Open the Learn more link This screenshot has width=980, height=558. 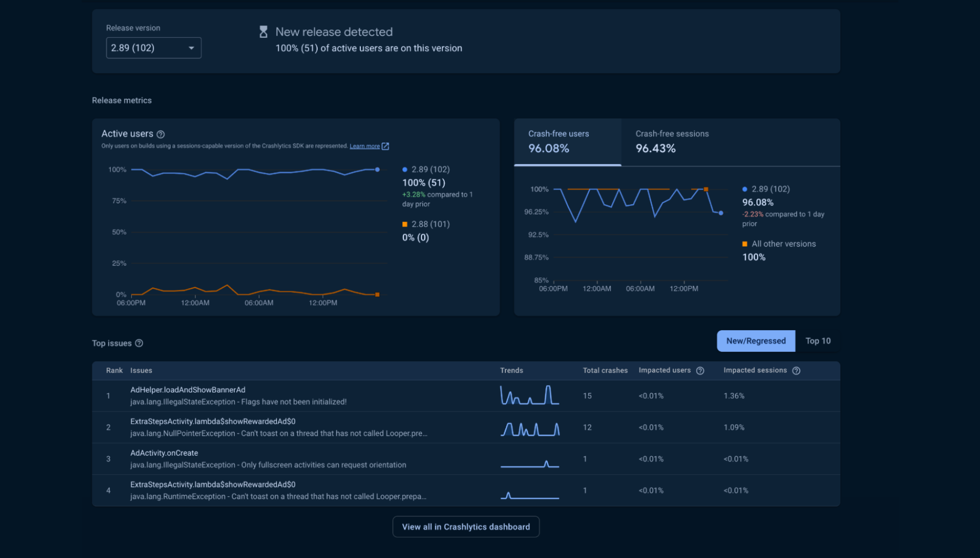[364, 146]
